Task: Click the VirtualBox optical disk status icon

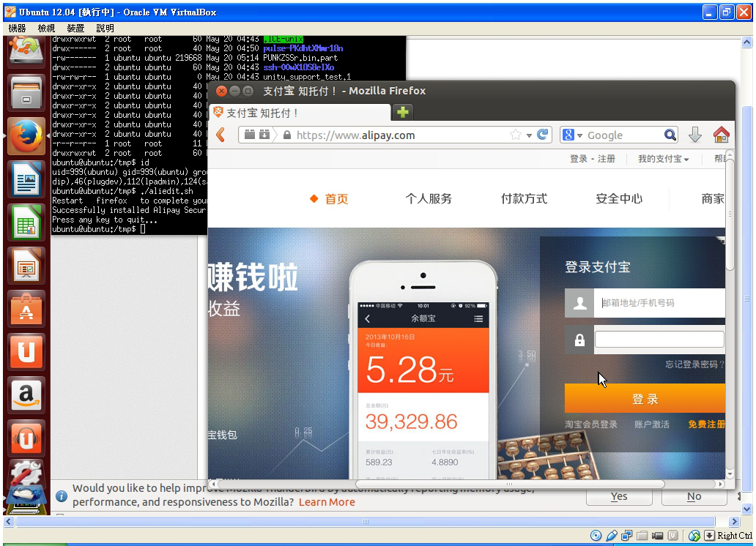Action: pos(596,536)
